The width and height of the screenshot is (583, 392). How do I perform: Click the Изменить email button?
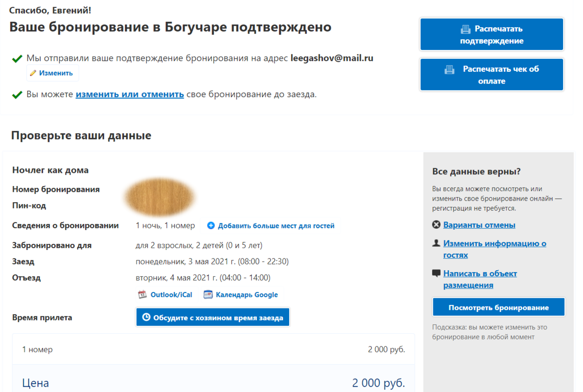click(x=52, y=72)
